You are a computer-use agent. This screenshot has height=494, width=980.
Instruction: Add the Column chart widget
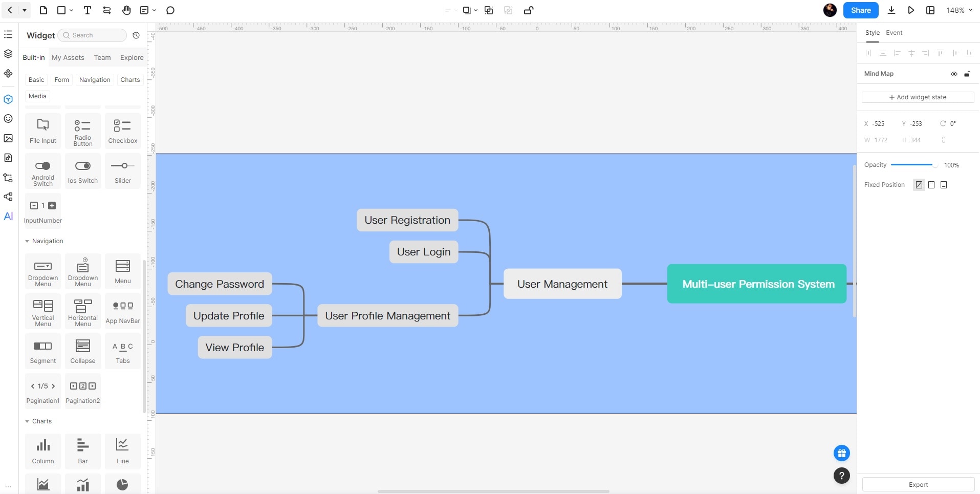43,452
